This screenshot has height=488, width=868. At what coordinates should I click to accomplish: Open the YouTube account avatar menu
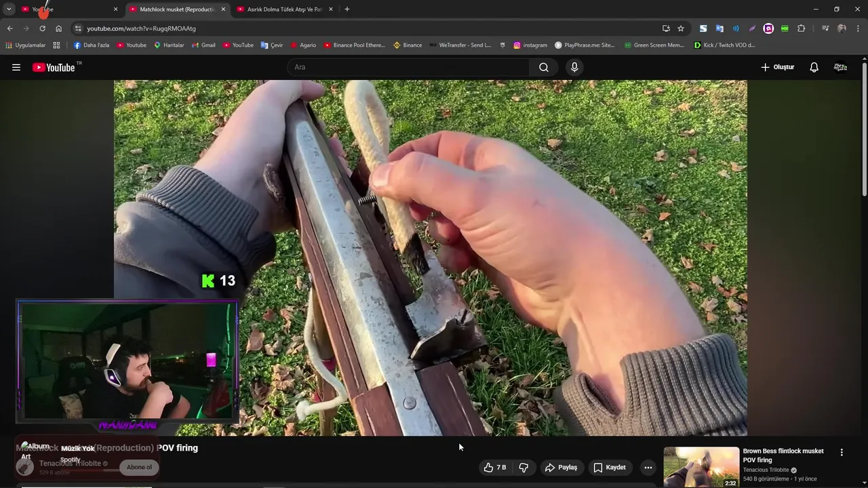840,67
